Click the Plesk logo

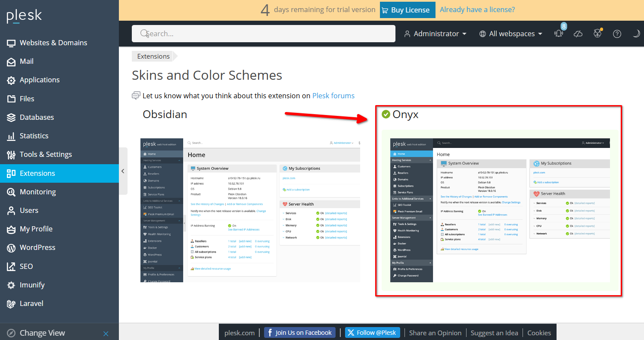click(x=24, y=16)
